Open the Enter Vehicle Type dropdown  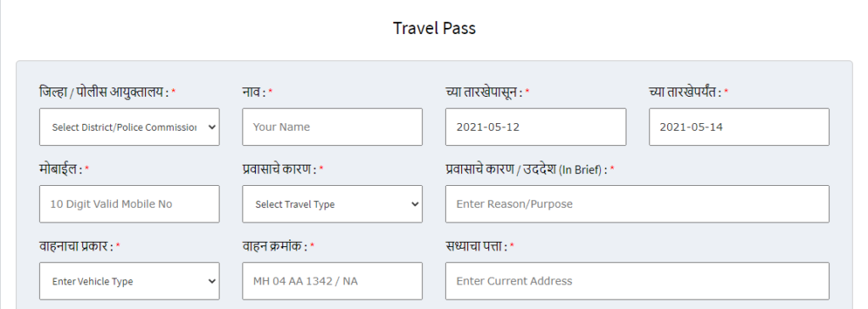tap(130, 281)
